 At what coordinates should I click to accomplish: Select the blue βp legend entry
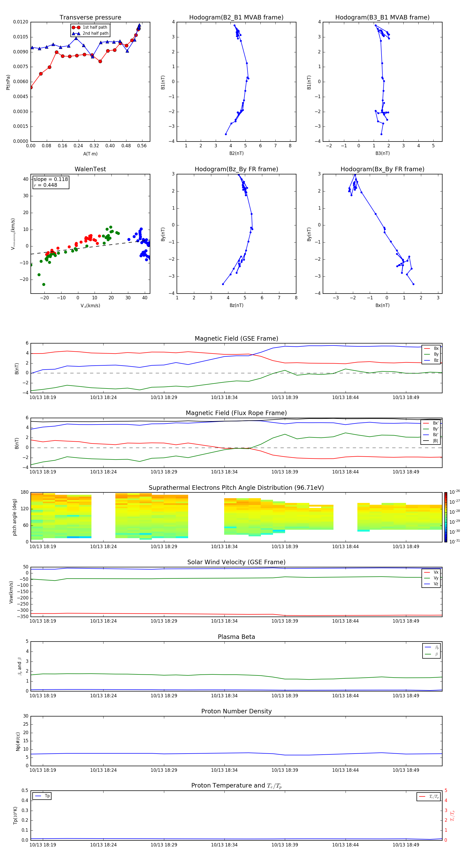(x=432, y=647)
